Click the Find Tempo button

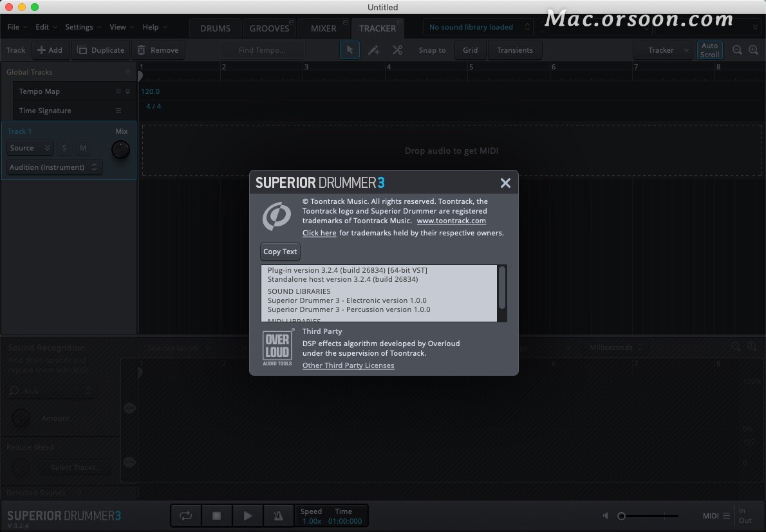[262, 50]
